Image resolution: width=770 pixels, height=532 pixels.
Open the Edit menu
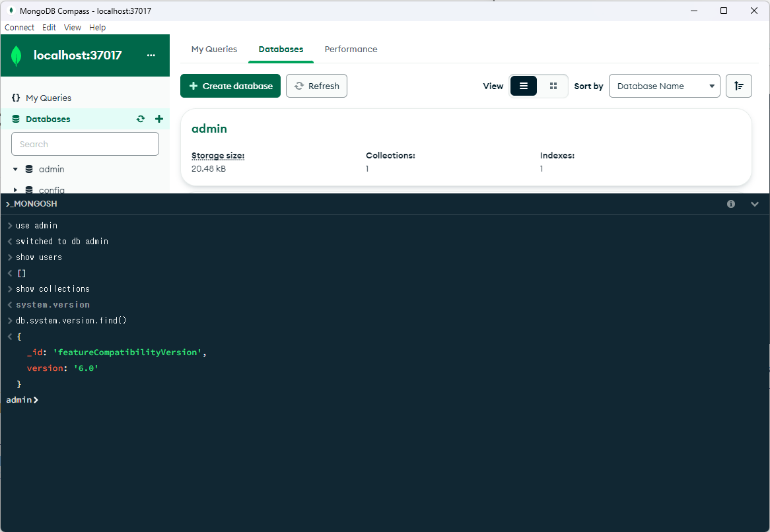coord(49,28)
